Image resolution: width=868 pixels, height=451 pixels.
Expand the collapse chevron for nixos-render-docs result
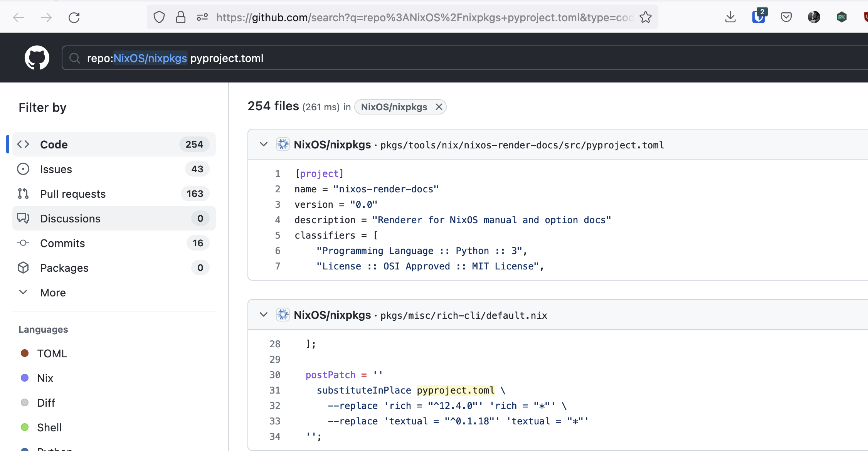point(264,145)
